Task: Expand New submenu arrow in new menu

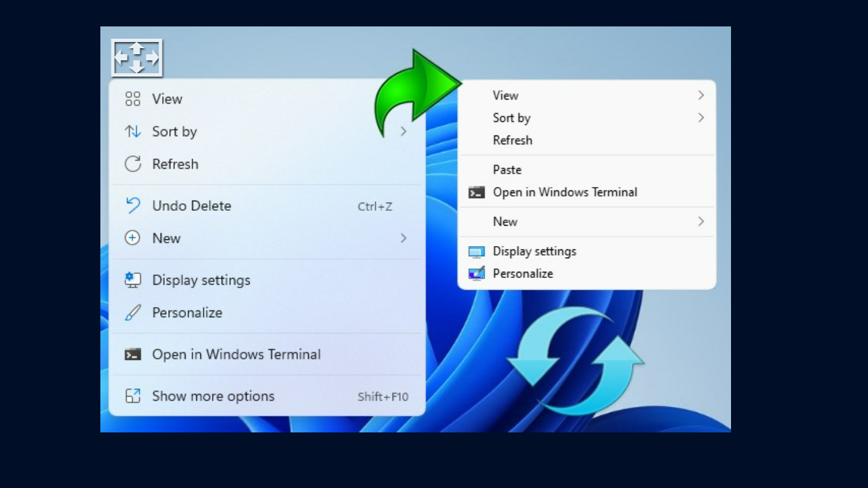Action: click(x=403, y=238)
